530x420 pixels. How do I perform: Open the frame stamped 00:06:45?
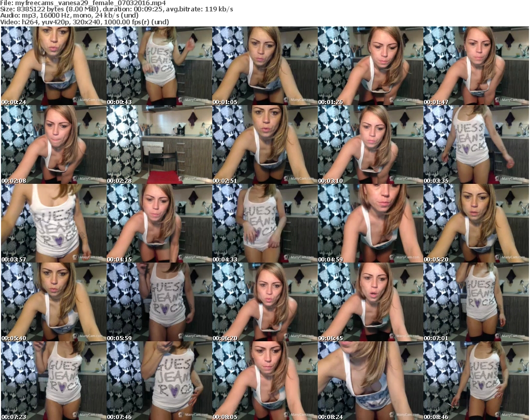(x=370, y=302)
